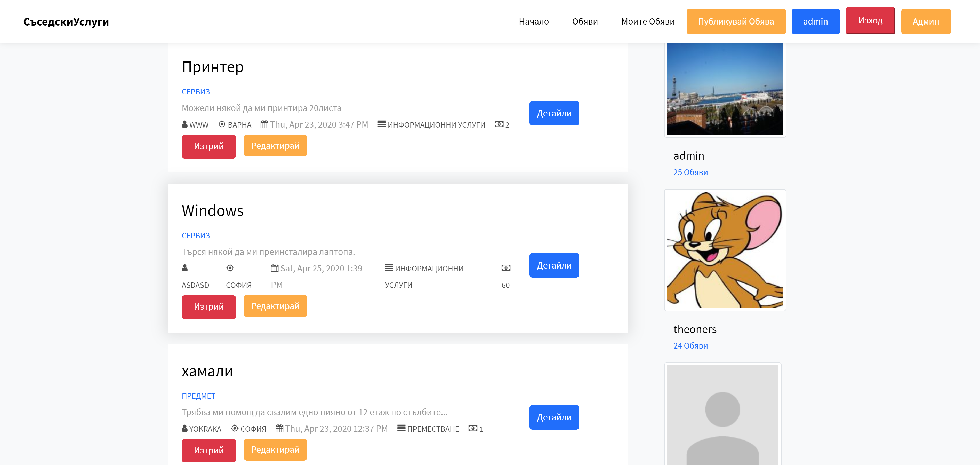Screen dimensions: 980x465
Task: Click the location target icon above СОФИЯ in the Windows listing
Action: 230,268
